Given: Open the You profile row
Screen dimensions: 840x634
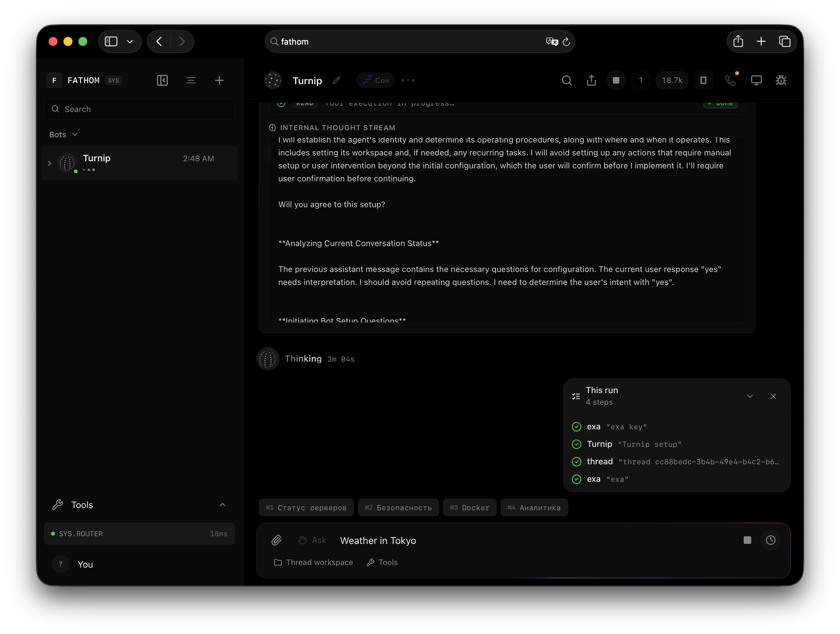Looking at the screenshot, I should click(x=139, y=564).
